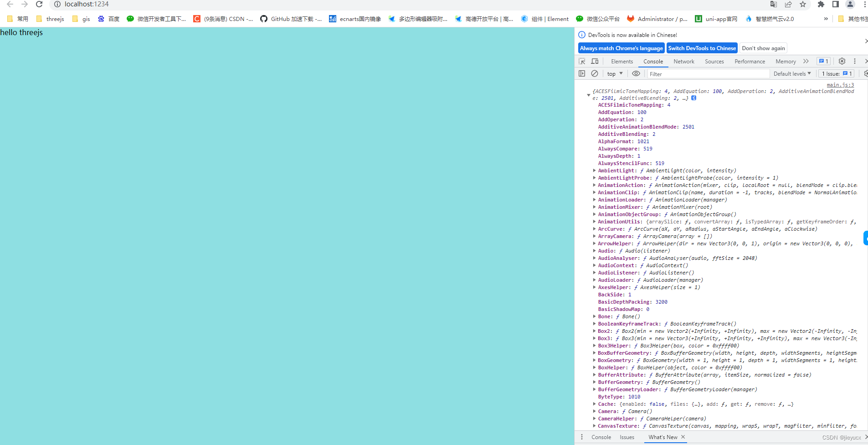Expand the Box3Helper entry
Screen dimensions: 868x445
[594, 346]
